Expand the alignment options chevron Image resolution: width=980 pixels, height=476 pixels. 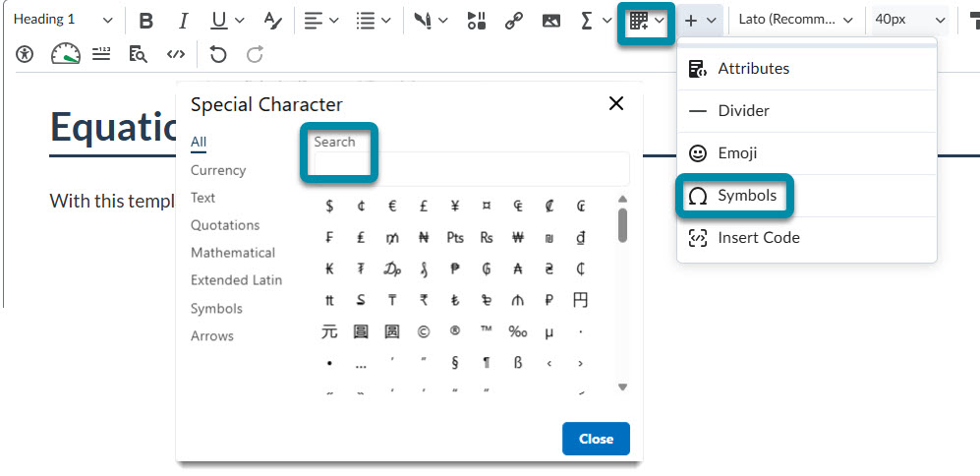334,21
